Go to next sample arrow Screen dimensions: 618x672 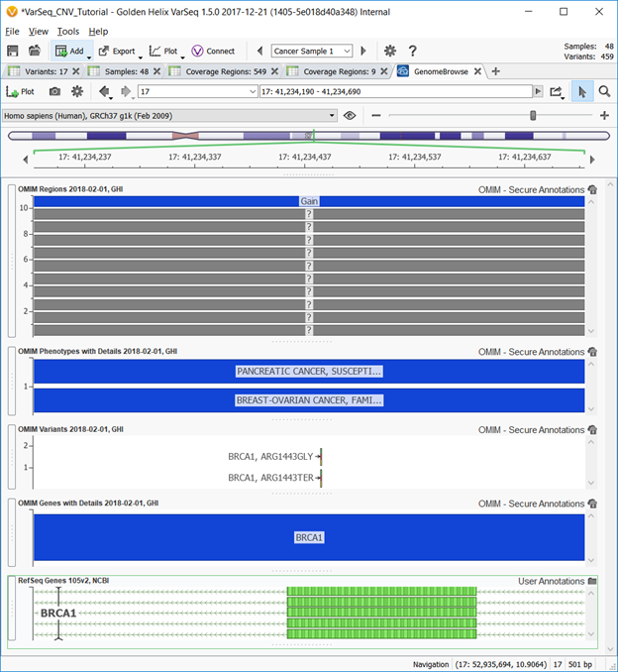[x=363, y=51]
